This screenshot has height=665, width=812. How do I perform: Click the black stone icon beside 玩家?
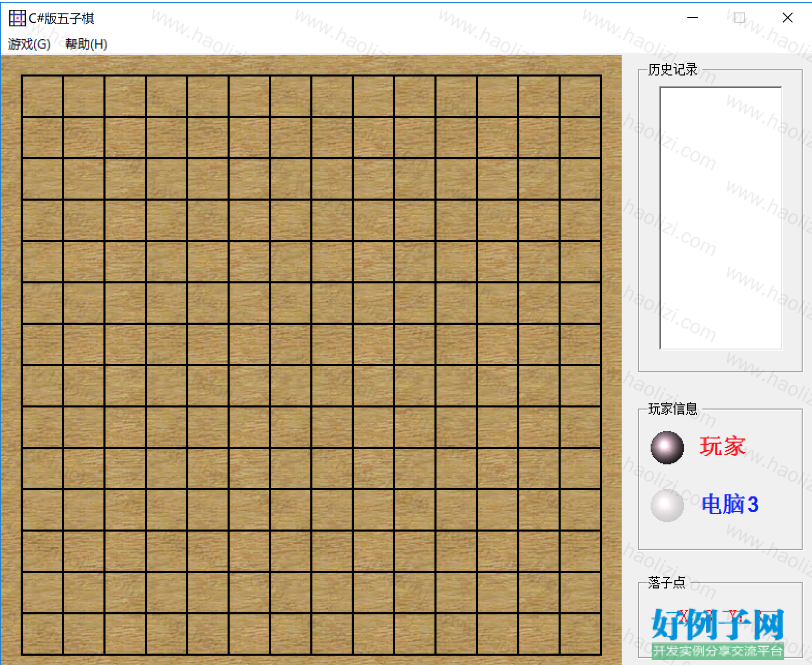667,447
